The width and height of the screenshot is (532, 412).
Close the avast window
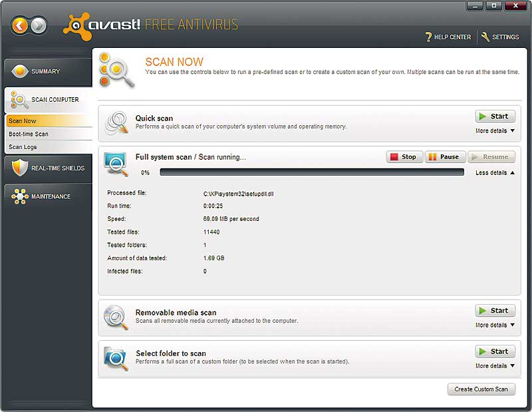click(x=515, y=6)
